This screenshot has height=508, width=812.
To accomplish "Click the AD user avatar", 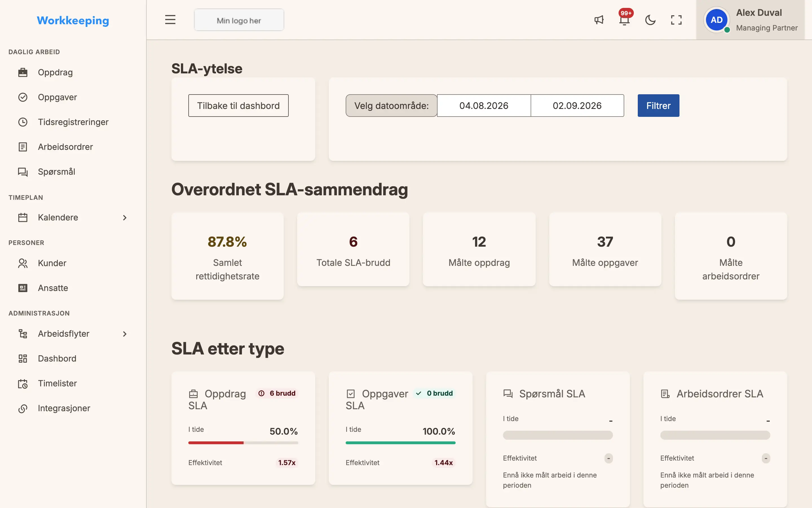I will click(716, 20).
